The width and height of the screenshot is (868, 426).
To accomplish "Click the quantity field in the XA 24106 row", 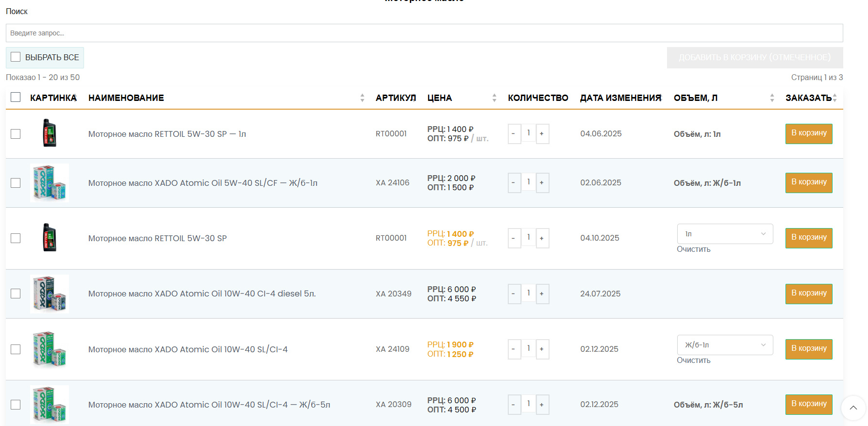I will coord(528,182).
